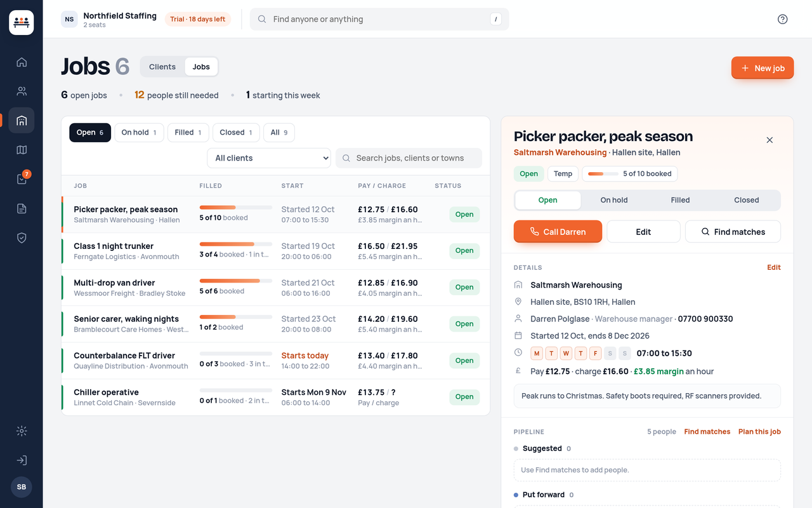Screen dimensions: 812x508
Task: Show the Closed jobs filter tab
Action: pyautogui.click(x=236, y=132)
